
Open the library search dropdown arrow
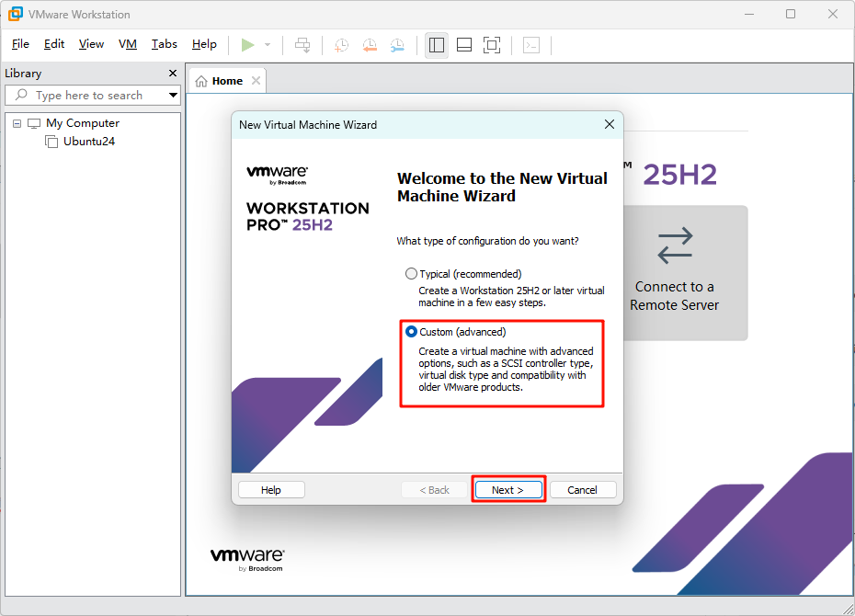(x=174, y=96)
